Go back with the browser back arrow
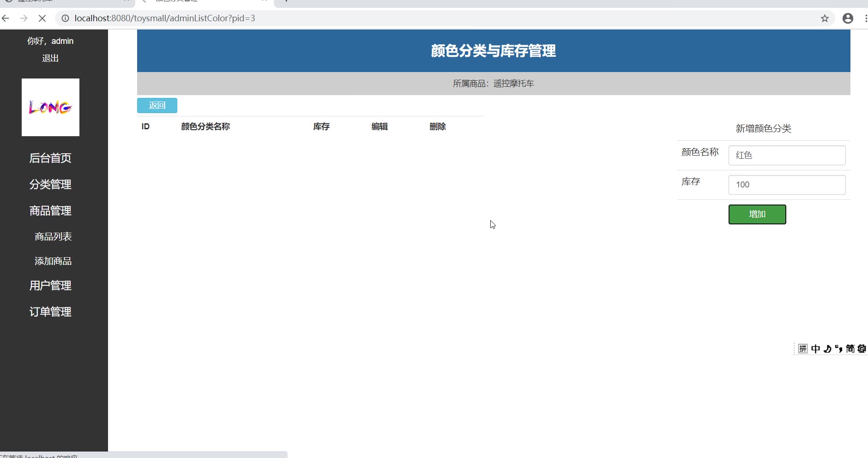868x458 pixels. tap(6, 18)
